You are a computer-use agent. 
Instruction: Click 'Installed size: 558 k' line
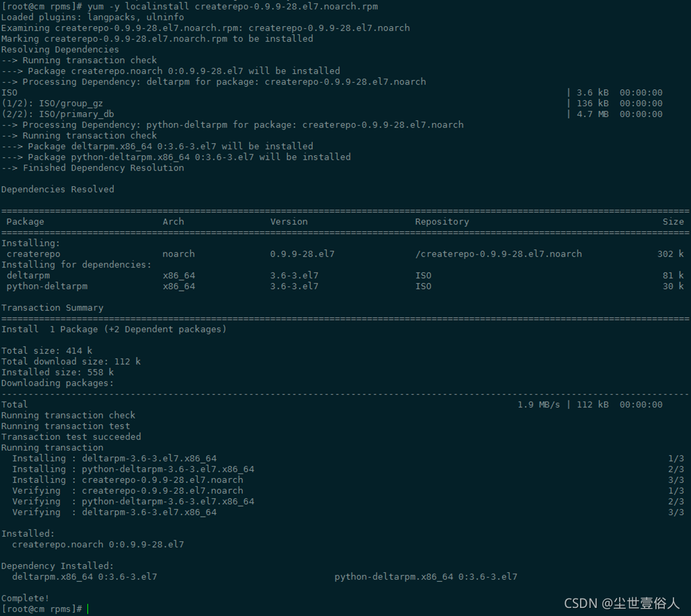click(57, 373)
